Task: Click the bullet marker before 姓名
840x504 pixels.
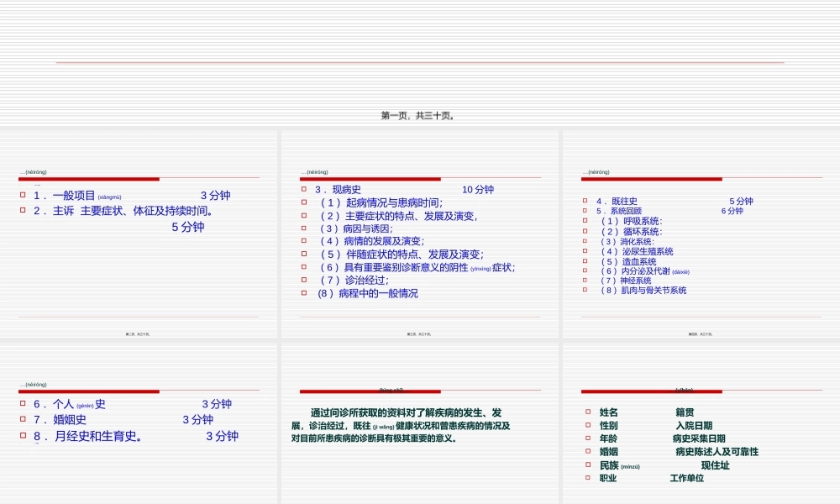Action: (586, 412)
